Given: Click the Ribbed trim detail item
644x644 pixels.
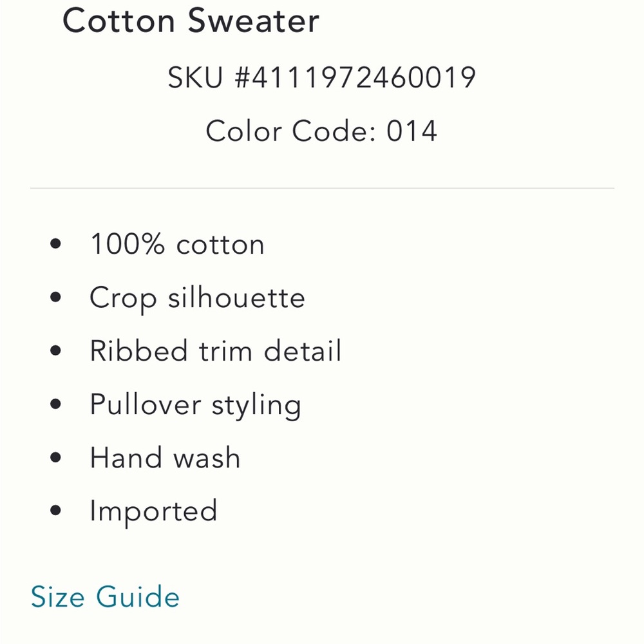Looking at the screenshot, I should [x=216, y=351].
